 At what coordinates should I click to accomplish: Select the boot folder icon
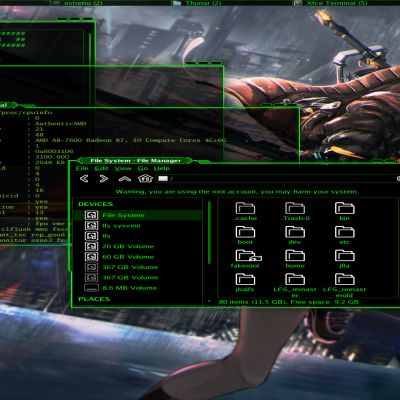pyautogui.click(x=245, y=232)
